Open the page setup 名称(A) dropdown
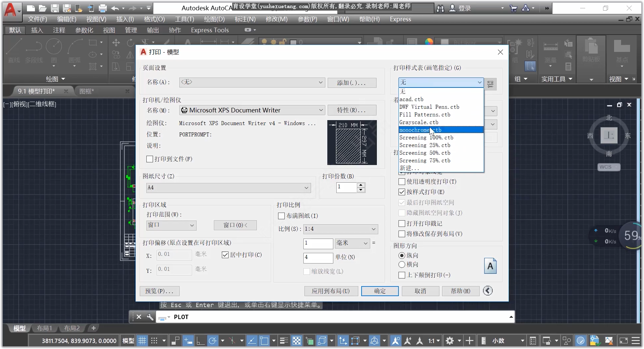 pyautogui.click(x=252, y=82)
